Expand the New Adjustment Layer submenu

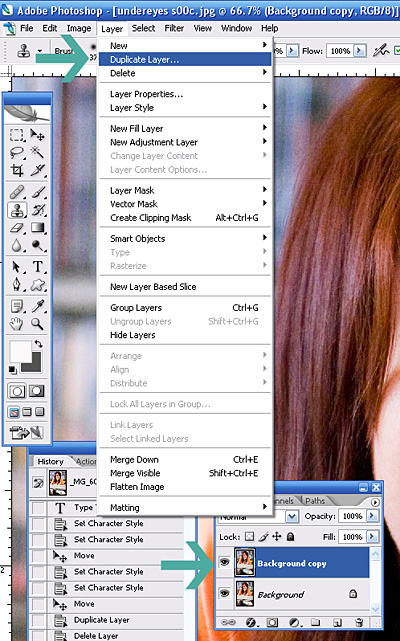tap(185, 142)
